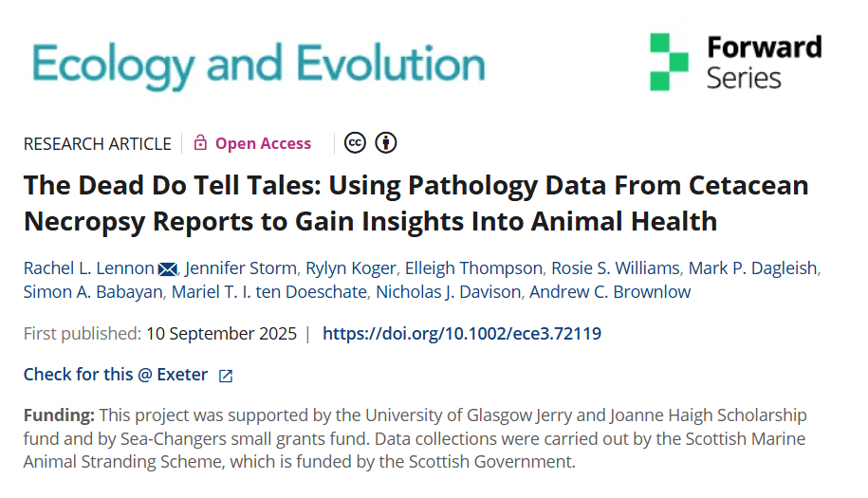Viewport: 868px width, 498px height.
Task: Click the CC attribution person icon
Action: [x=385, y=143]
